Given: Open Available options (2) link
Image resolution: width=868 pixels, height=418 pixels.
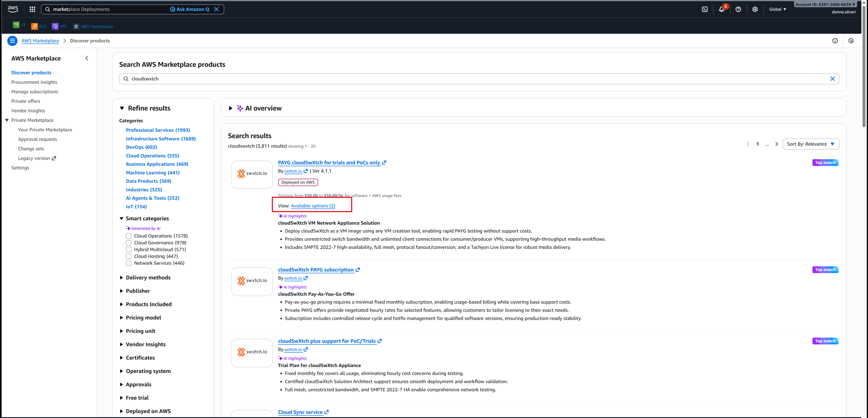Looking at the screenshot, I should [x=313, y=206].
